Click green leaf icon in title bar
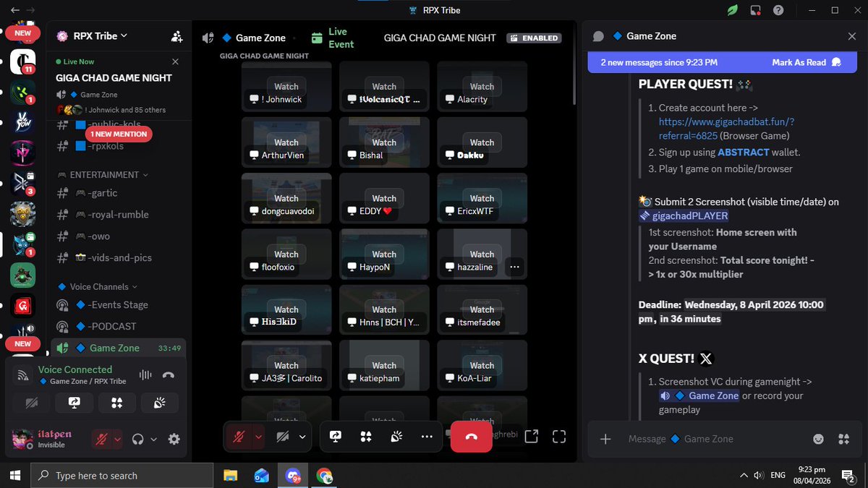 (x=733, y=10)
